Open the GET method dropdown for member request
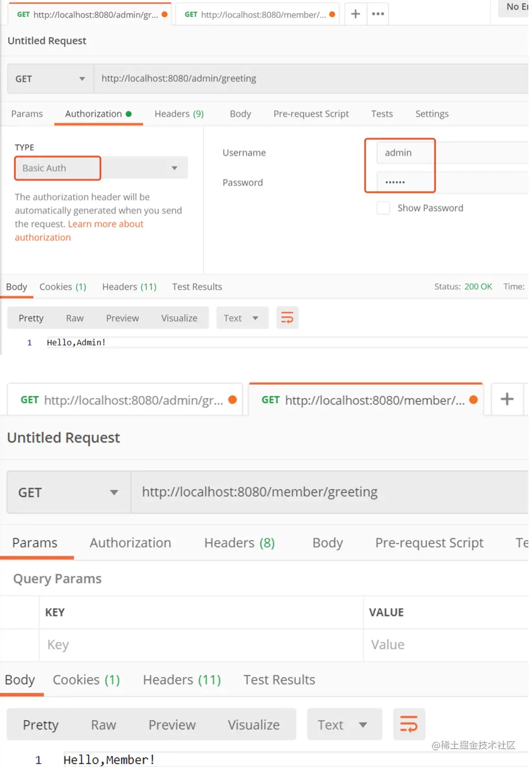The height and width of the screenshot is (767, 532). click(68, 493)
